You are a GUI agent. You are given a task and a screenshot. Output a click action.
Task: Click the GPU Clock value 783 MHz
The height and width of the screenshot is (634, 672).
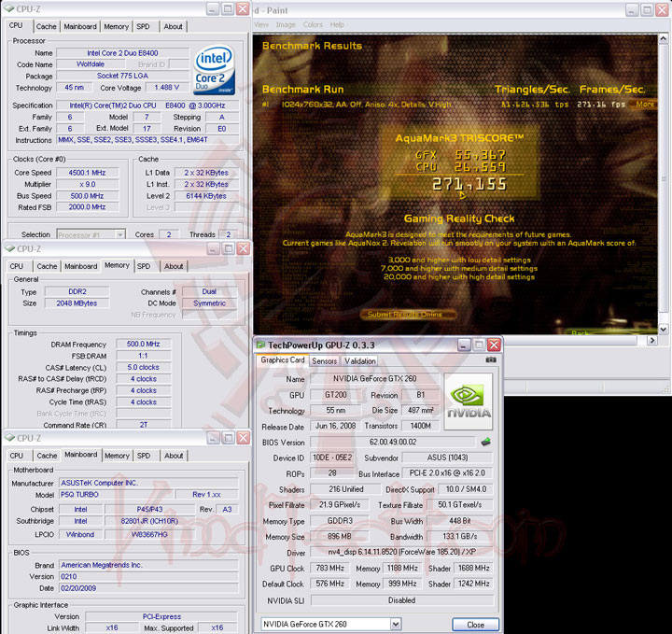[330, 568]
